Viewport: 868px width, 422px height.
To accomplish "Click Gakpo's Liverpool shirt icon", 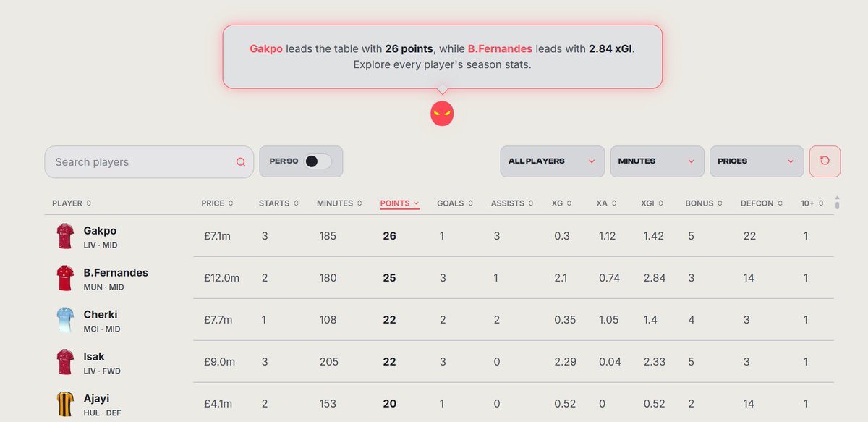I will (65, 236).
